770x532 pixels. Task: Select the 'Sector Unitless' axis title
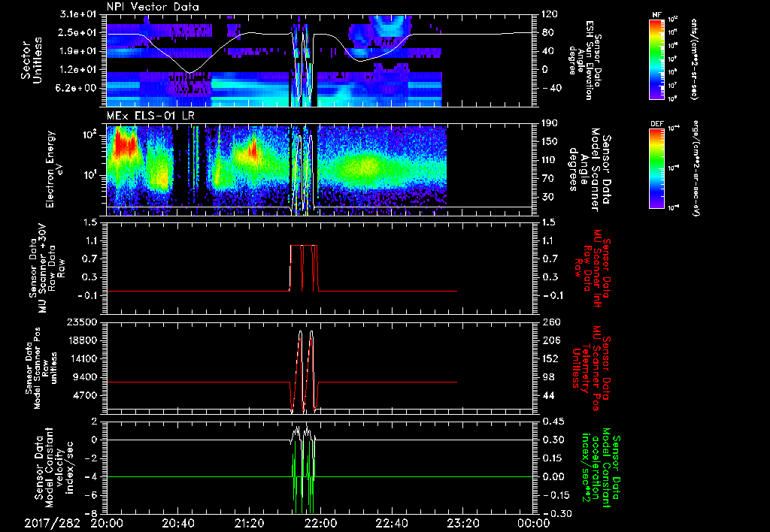point(32,60)
